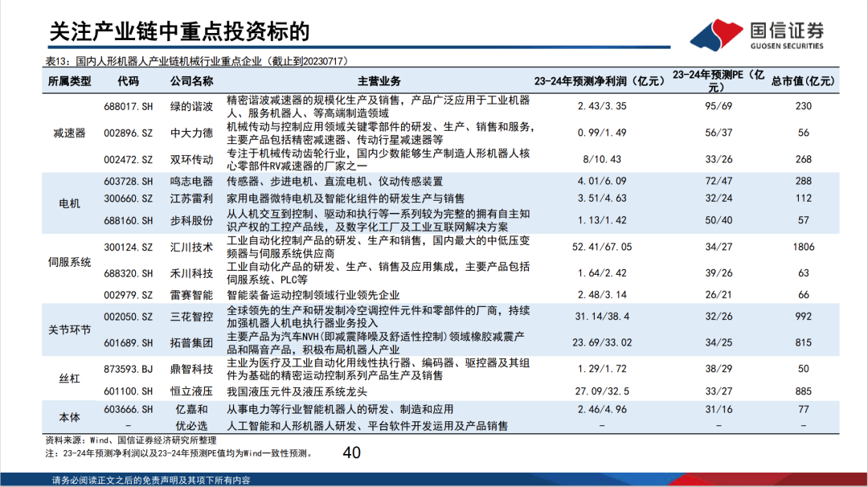Select description 我国液压元件及液压系统龙头
The width and height of the screenshot is (868, 487).
297,392
